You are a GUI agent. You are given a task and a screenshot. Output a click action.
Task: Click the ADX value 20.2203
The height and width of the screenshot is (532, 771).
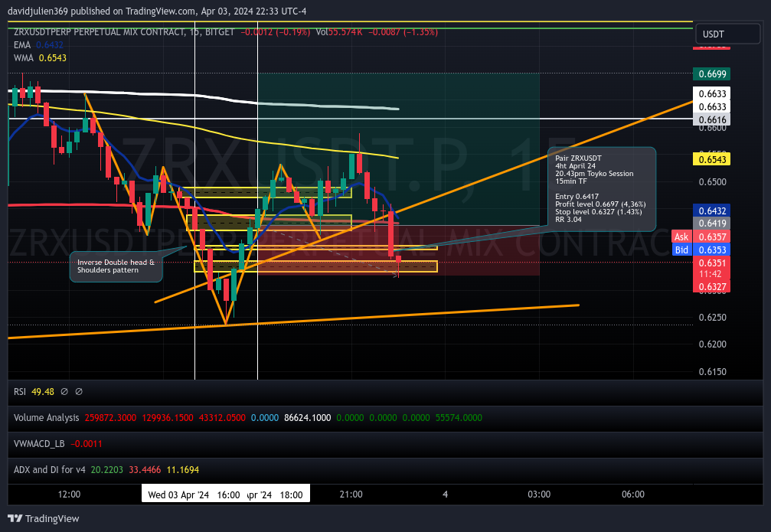(106, 470)
